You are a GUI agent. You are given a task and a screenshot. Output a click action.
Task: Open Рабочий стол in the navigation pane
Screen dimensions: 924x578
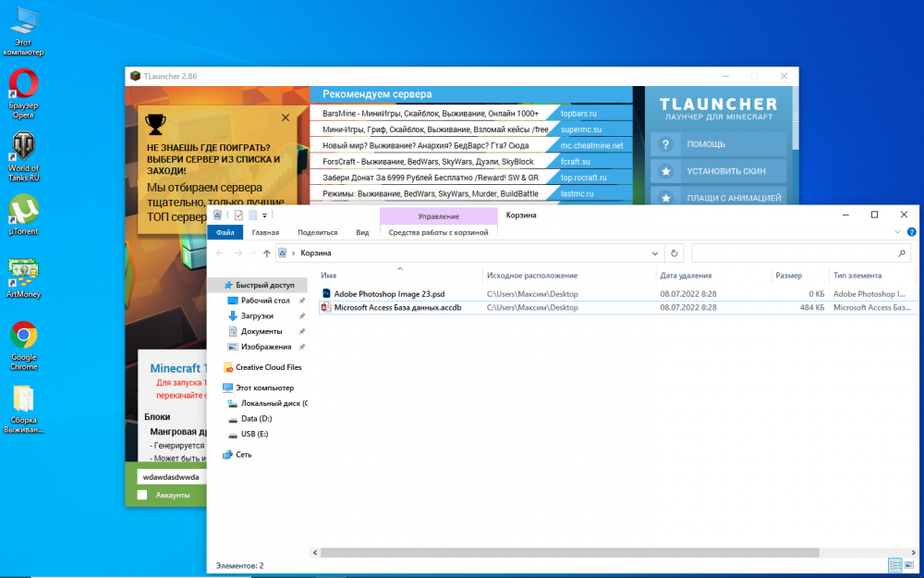click(264, 301)
